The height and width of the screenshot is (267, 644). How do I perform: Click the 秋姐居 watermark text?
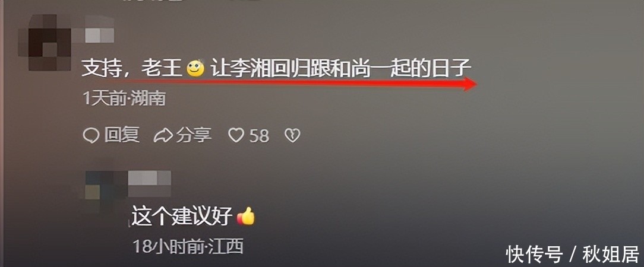(x=611, y=254)
